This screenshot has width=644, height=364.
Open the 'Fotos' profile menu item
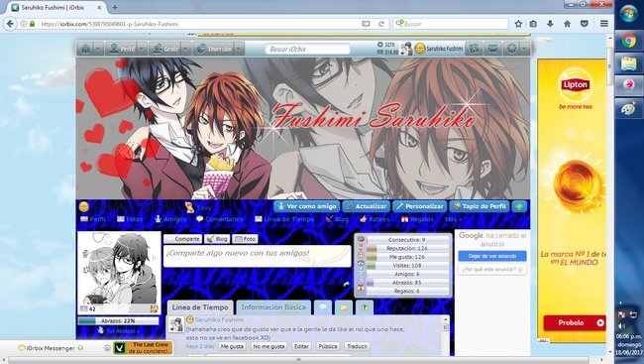point(130,219)
